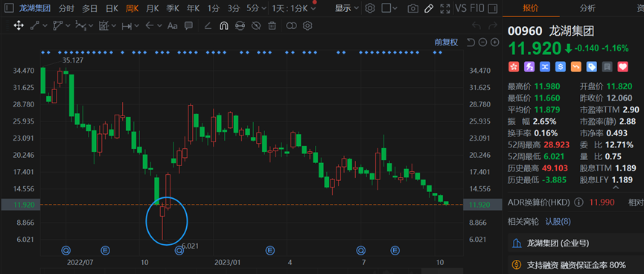Click the VS compare button
644x274 pixels.
coord(461,7)
